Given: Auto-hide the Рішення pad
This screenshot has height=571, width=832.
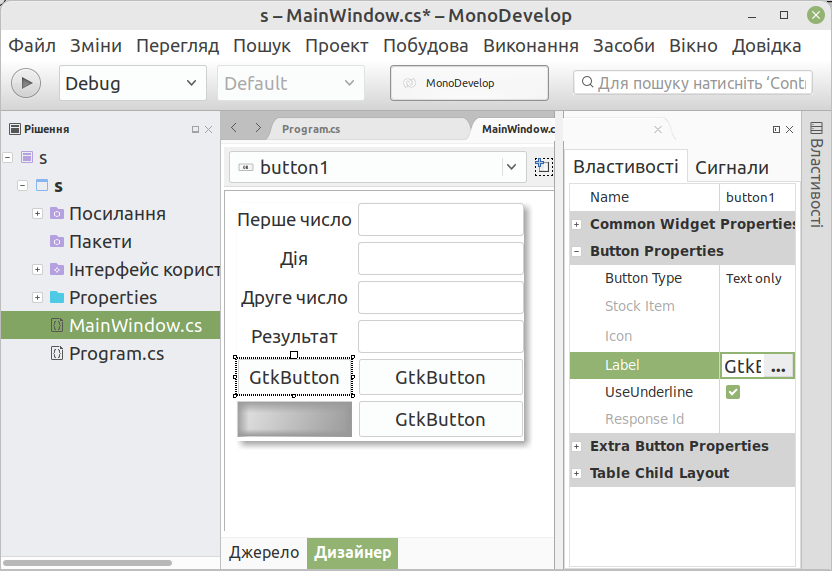Looking at the screenshot, I should click(x=195, y=129).
